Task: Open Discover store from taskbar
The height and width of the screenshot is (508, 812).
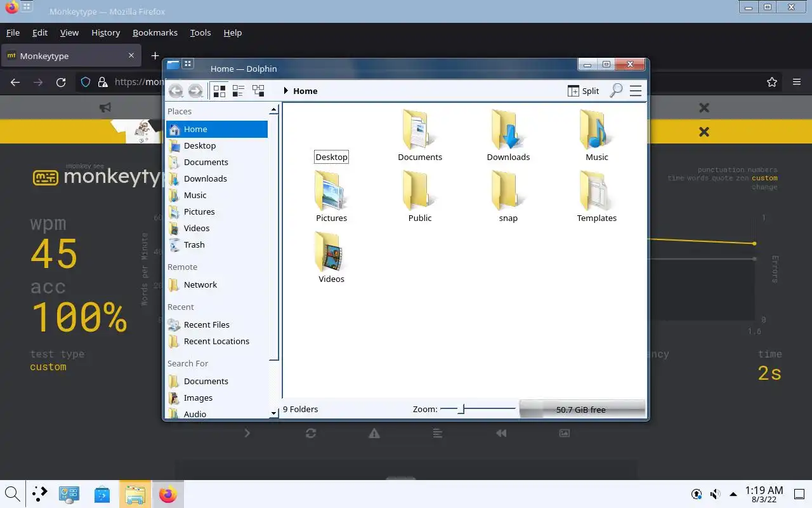Action: point(102,494)
